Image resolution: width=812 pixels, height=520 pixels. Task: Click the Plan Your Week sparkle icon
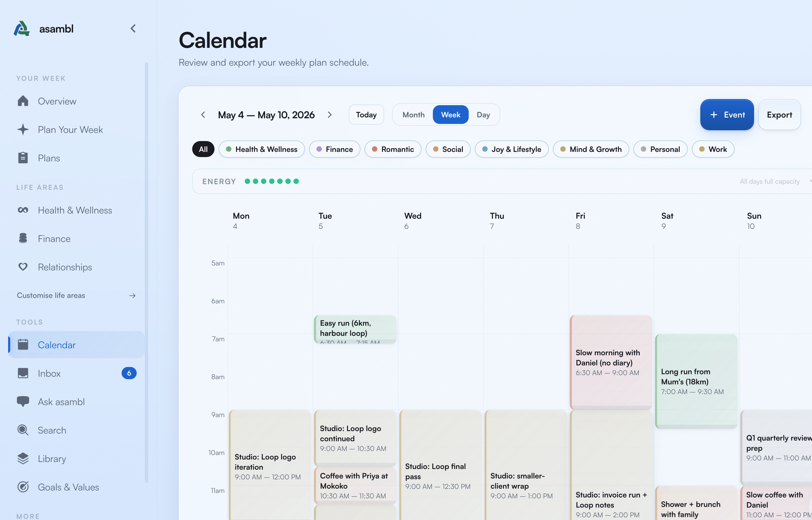click(23, 129)
